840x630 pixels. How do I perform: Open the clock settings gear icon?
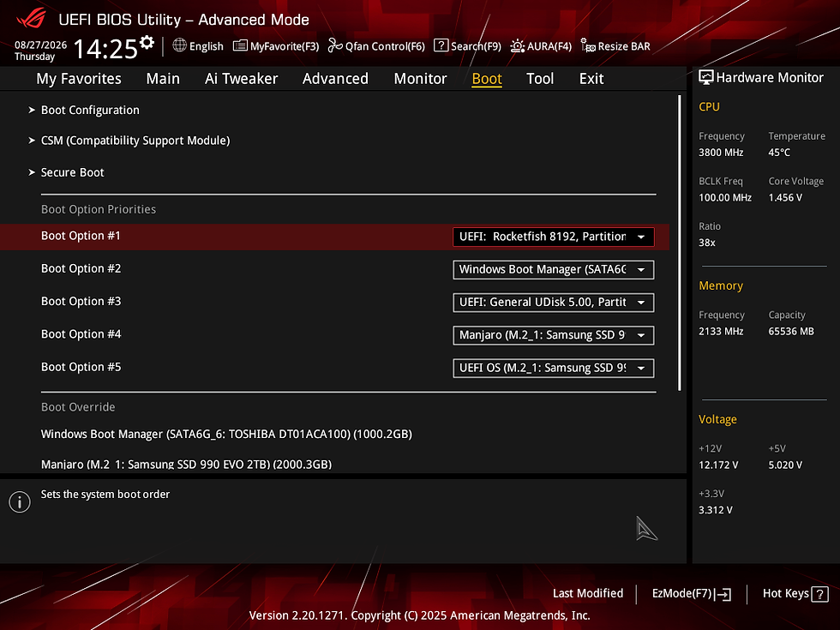click(x=147, y=42)
